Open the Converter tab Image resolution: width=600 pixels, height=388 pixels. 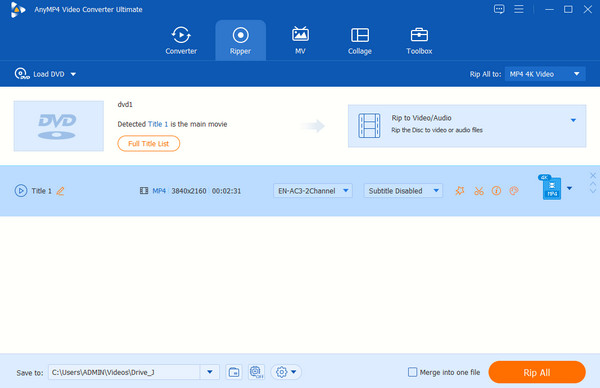tap(181, 41)
